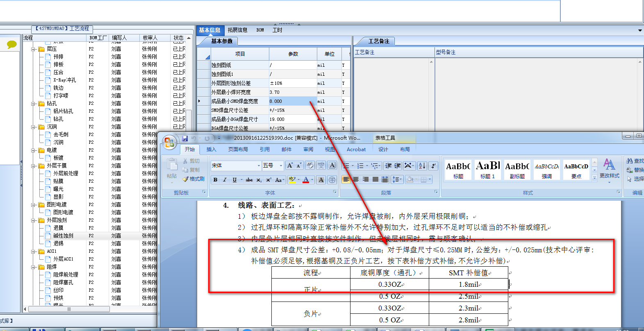The height and width of the screenshot is (331, 644).
Task: Click the enclosed character (字) icon
Action: click(x=332, y=179)
